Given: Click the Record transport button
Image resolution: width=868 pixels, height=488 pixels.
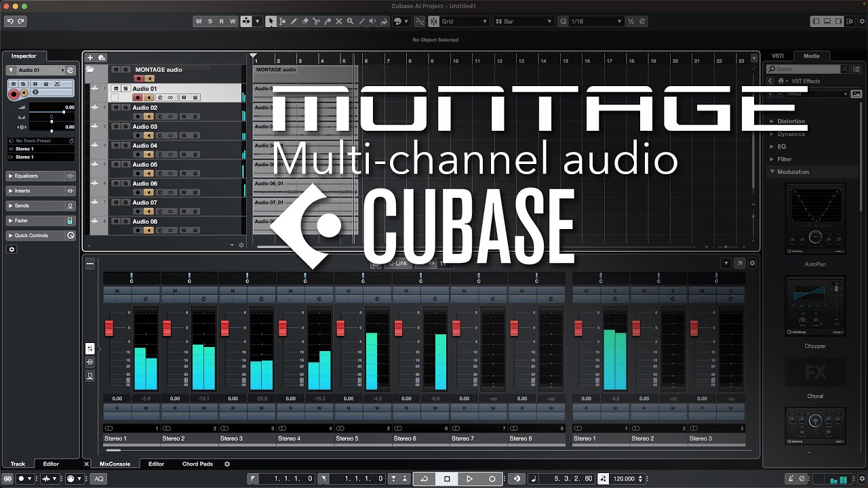Looking at the screenshot, I should [x=492, y=479].
